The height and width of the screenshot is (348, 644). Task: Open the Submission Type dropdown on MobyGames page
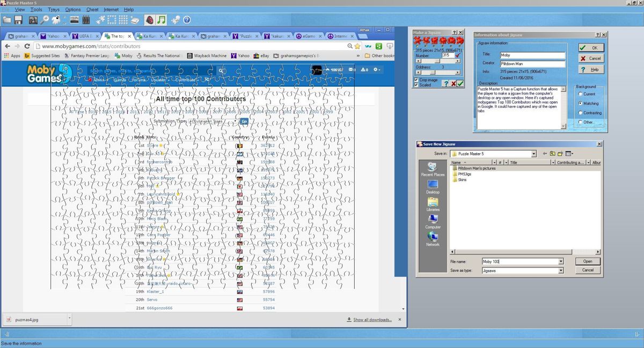click(213, 121)
